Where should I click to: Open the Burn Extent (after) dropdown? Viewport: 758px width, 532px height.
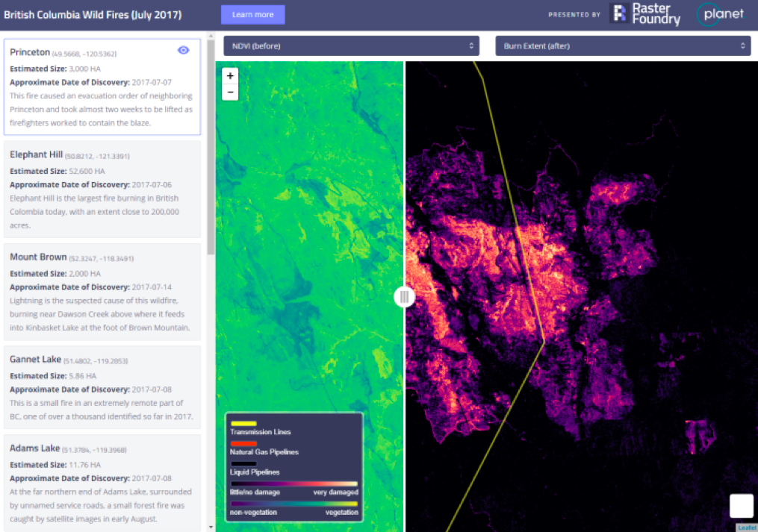622,46
